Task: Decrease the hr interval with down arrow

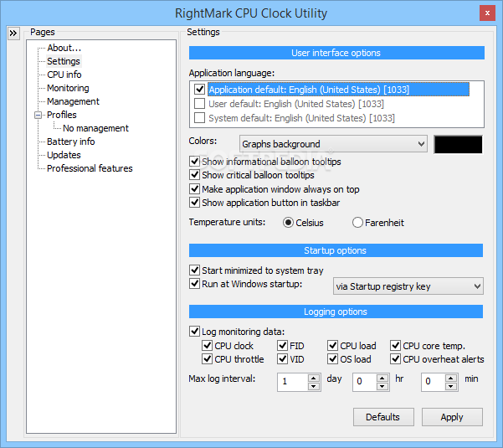Action: pyautogui.click(x=382, y=386)
